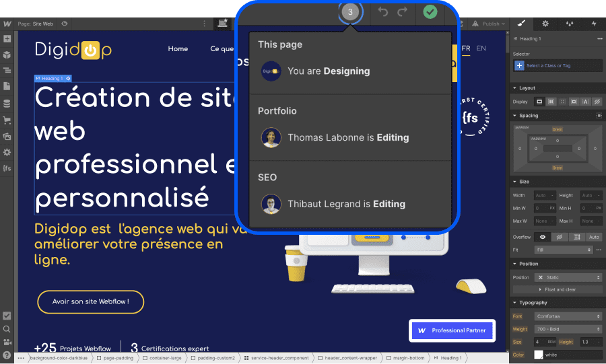Click the Heading 1 label settings gear on canvas
The width and height of the screenshot is (606, 364).
pyautogui.click(x=68, y=78)
